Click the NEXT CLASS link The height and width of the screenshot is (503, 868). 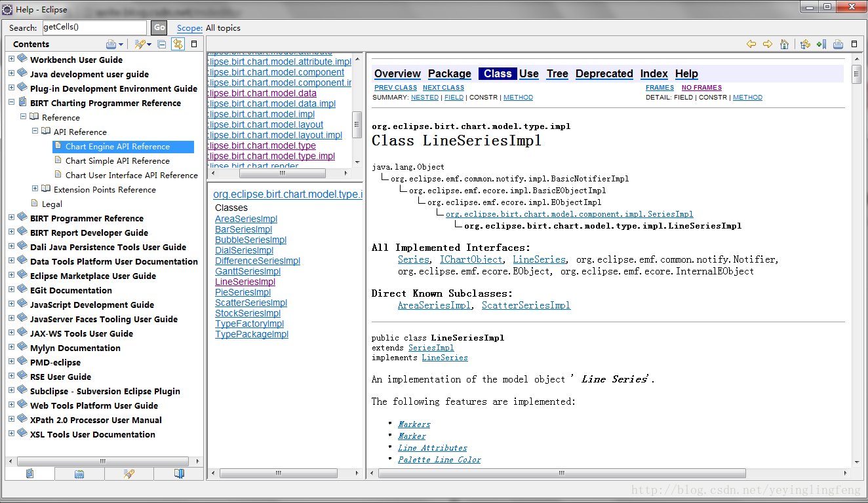[443, 88]
